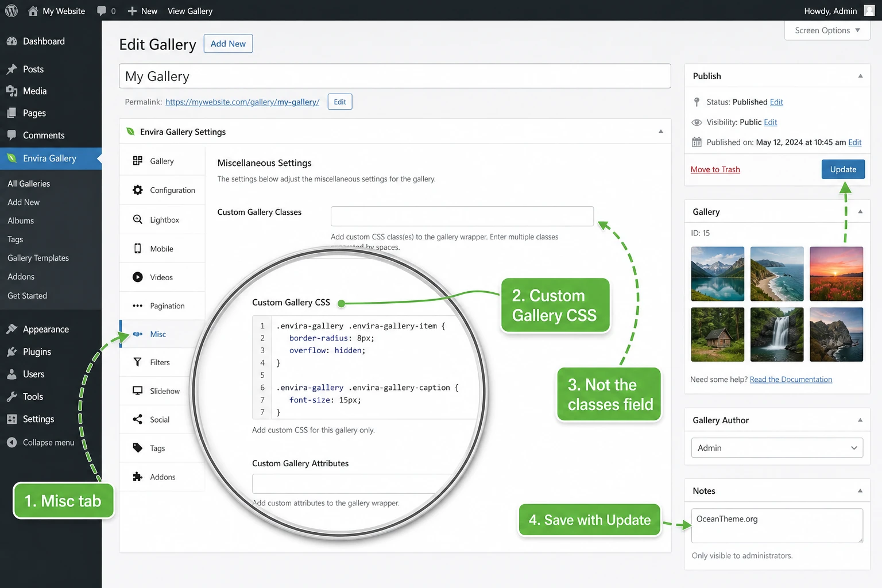
Task: Click the waterfall gallery thumbnail
Action: pyautogui.click(x=777, y=334)
